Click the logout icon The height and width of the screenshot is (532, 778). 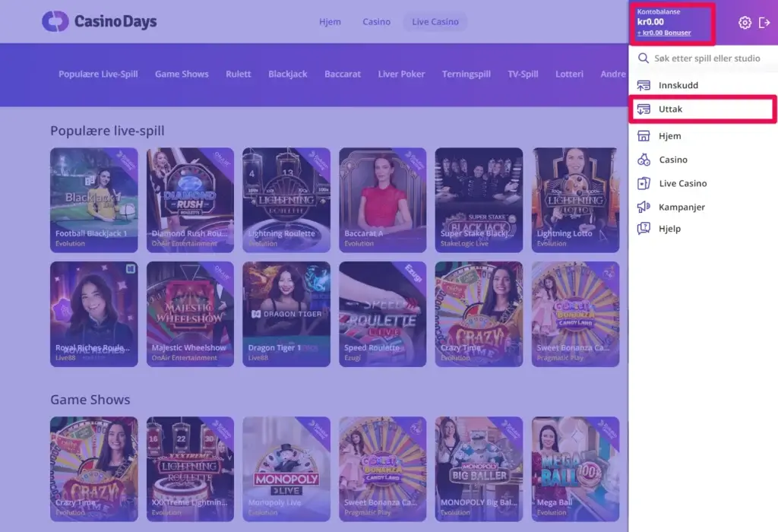764,22
